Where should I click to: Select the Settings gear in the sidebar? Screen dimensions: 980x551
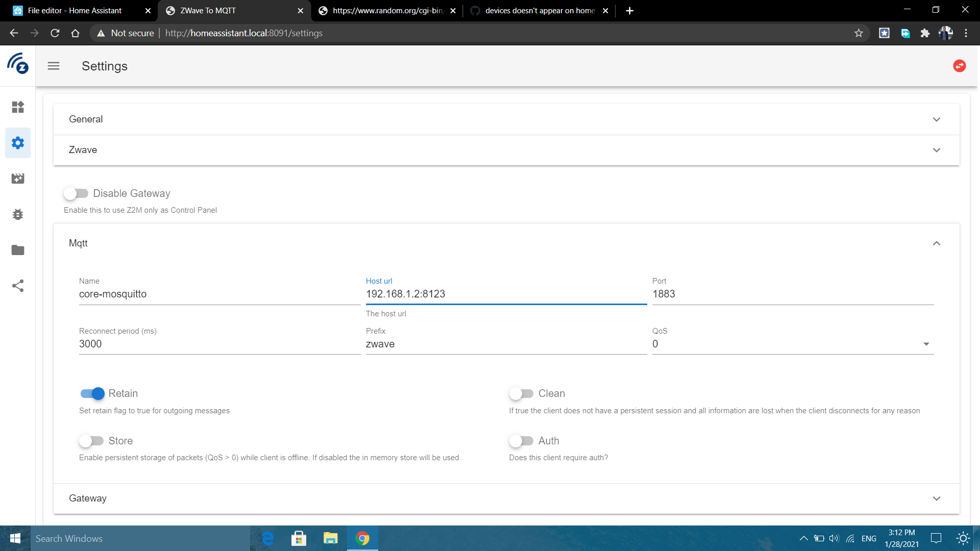click(18, 143)
